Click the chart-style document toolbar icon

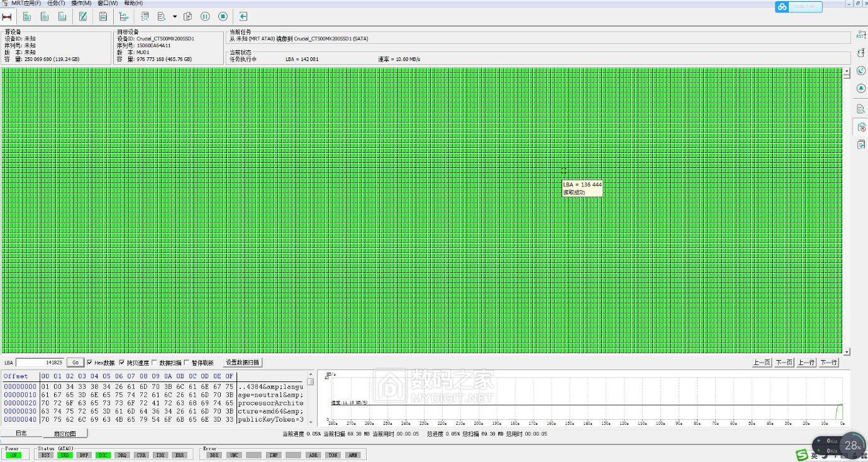(62, 16)
